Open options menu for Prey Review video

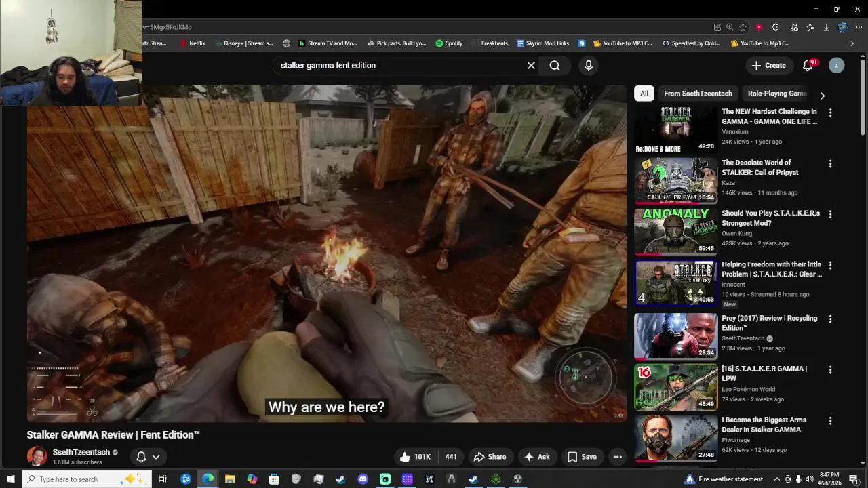pos(830,319)
